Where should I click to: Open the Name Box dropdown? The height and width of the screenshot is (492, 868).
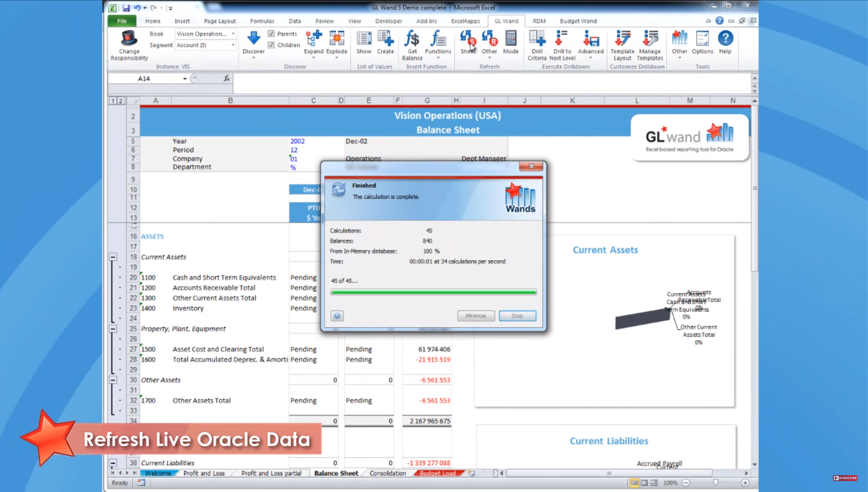click(185, 78)
